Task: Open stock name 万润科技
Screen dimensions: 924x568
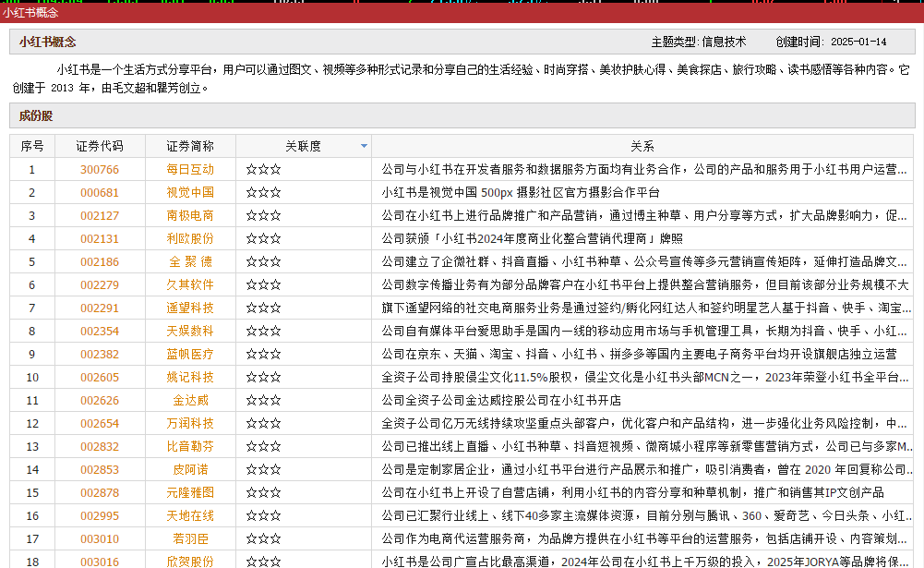Action: coord(190,424)
